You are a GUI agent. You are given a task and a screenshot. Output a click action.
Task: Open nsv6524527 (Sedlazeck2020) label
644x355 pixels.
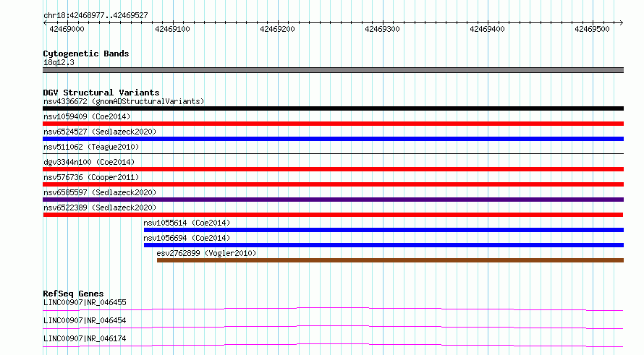pos(100,132)
